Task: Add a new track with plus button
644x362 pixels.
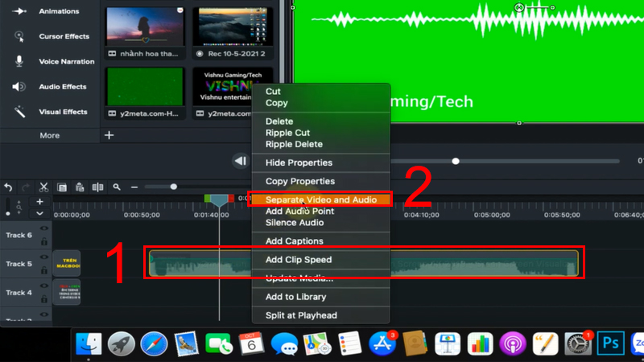Action: [x=39, y=202]
